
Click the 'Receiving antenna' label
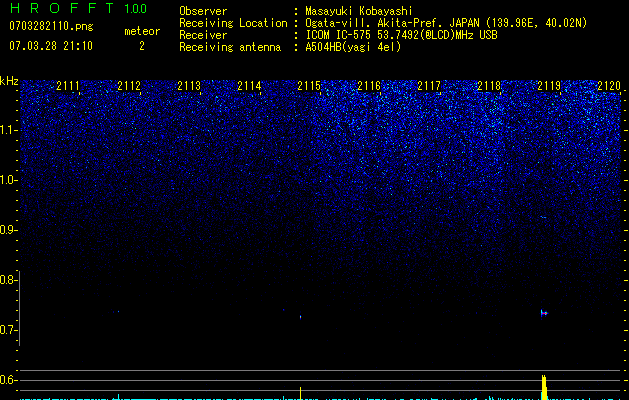230,47
